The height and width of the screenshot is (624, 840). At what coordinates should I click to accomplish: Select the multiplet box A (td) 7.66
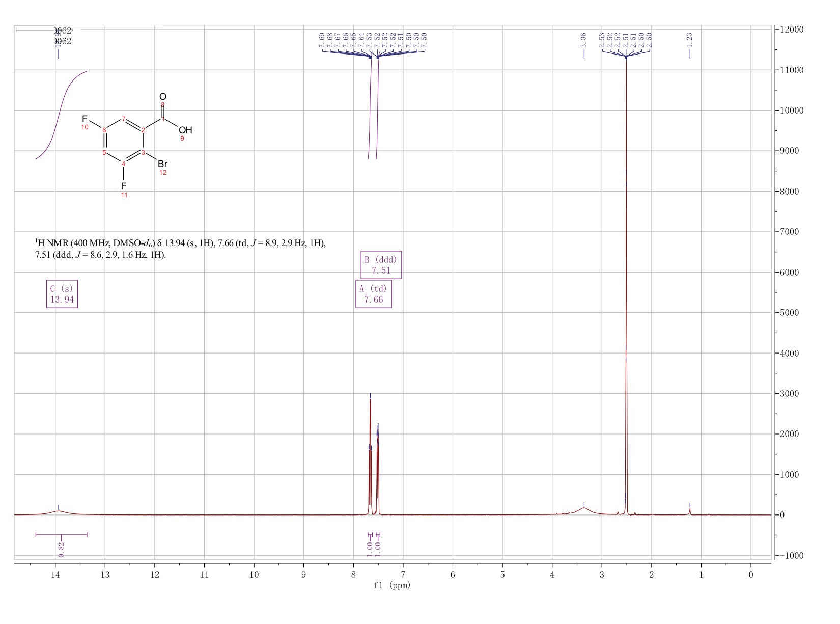point(374,294)
